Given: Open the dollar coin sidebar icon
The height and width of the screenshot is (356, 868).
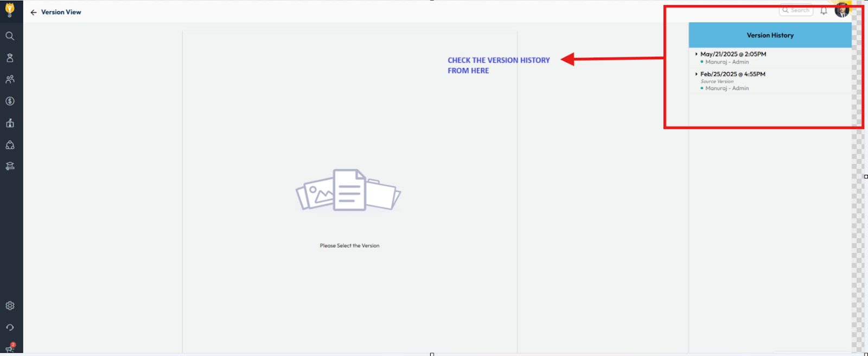Looking at the screenshot, I should click(x=10, y=101).
